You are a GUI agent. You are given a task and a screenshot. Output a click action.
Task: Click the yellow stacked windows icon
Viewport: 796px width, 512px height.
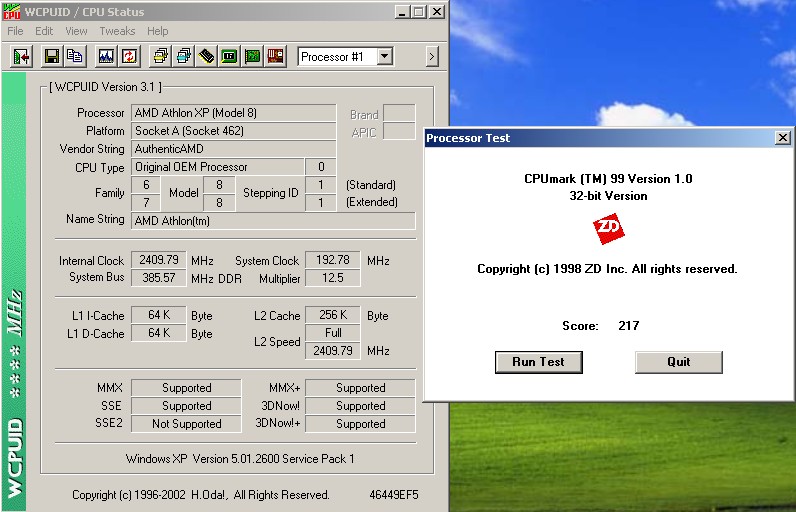click(x=160, y=56)
